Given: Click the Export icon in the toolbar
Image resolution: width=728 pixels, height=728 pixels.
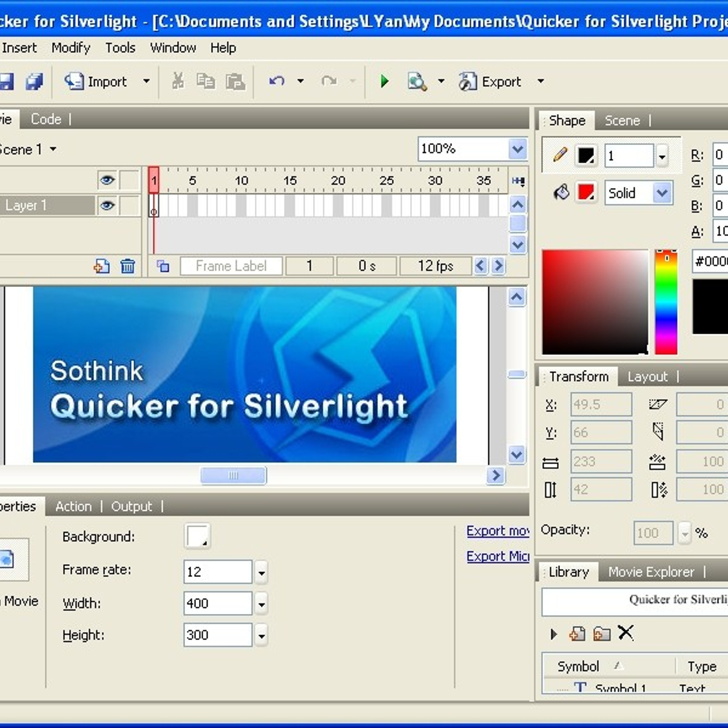Looking at the screenshot, I should tap(467, 81).
